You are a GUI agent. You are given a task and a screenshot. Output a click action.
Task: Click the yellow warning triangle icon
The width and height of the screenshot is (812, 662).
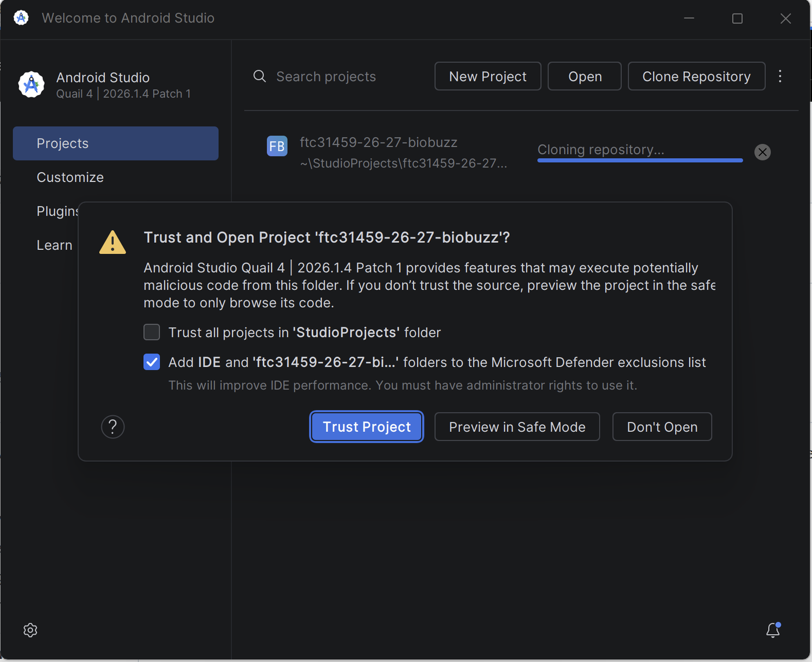[113, 242]
